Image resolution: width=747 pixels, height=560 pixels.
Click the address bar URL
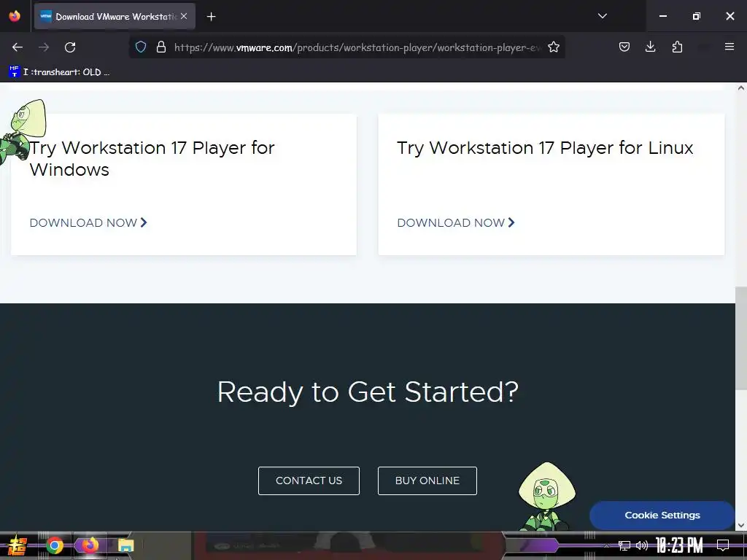[357, 47]
